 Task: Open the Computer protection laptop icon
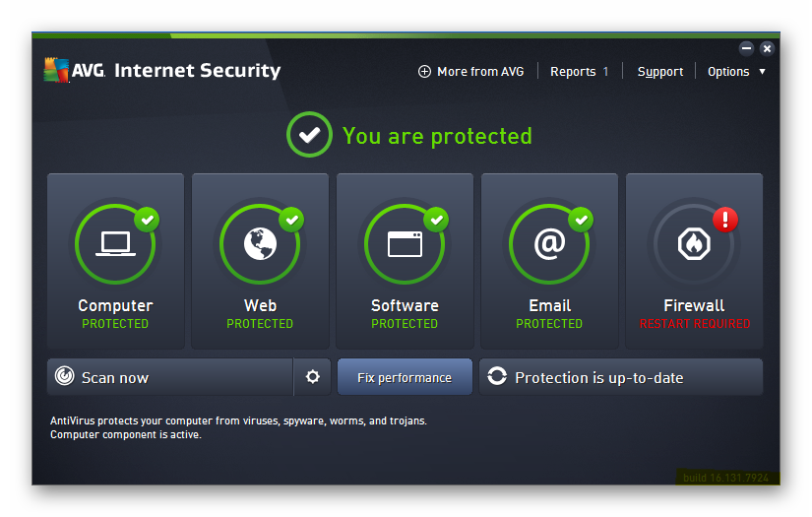coord(115,243)
